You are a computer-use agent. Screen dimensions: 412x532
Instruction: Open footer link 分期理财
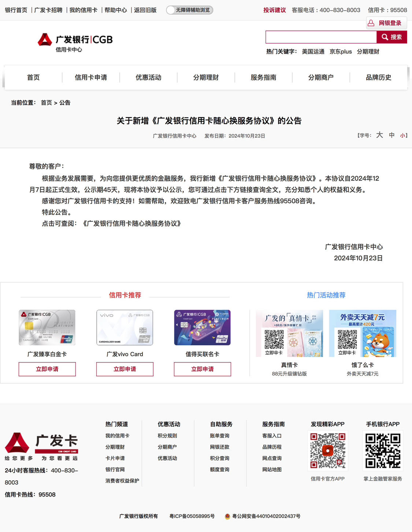pyautogui.click(x=115, y=447)
